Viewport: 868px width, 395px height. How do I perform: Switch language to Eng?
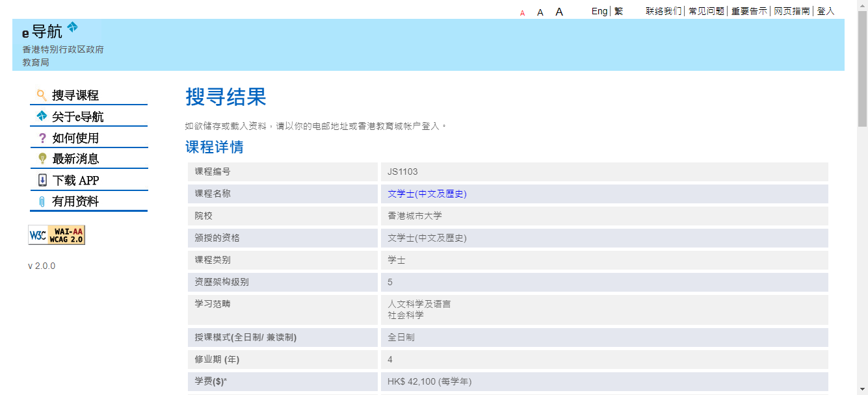(599, 11)
